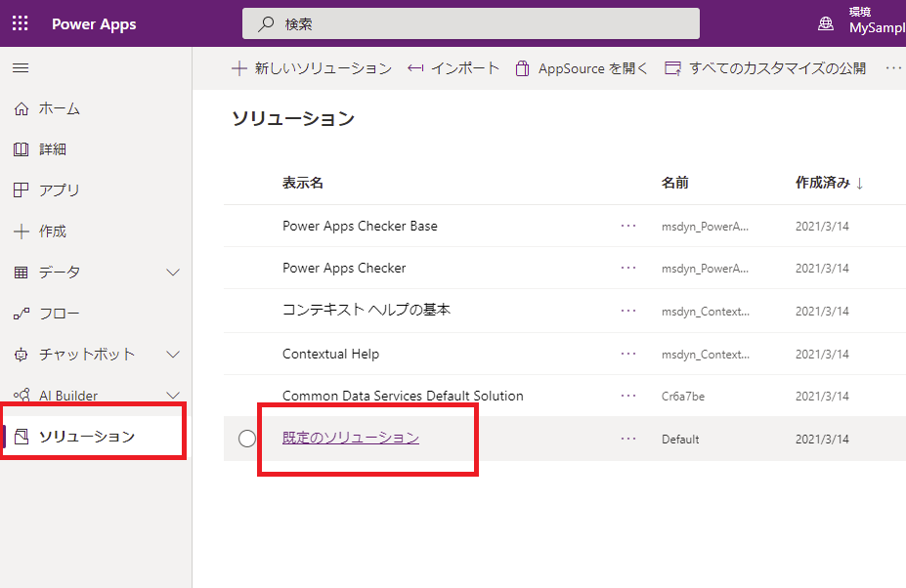Open more options for Power Apps Checker

pyautogui.click(x=628, y=268)
